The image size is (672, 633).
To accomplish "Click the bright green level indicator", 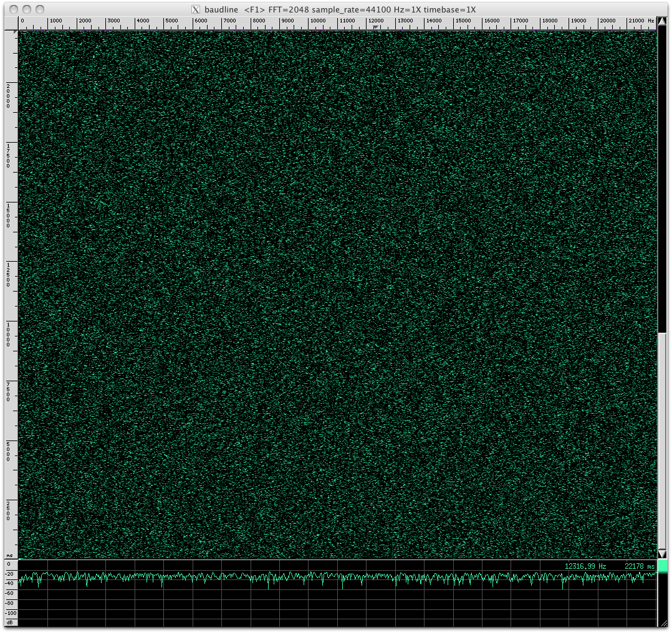I will pyautogui.click(x=663, y=567).
